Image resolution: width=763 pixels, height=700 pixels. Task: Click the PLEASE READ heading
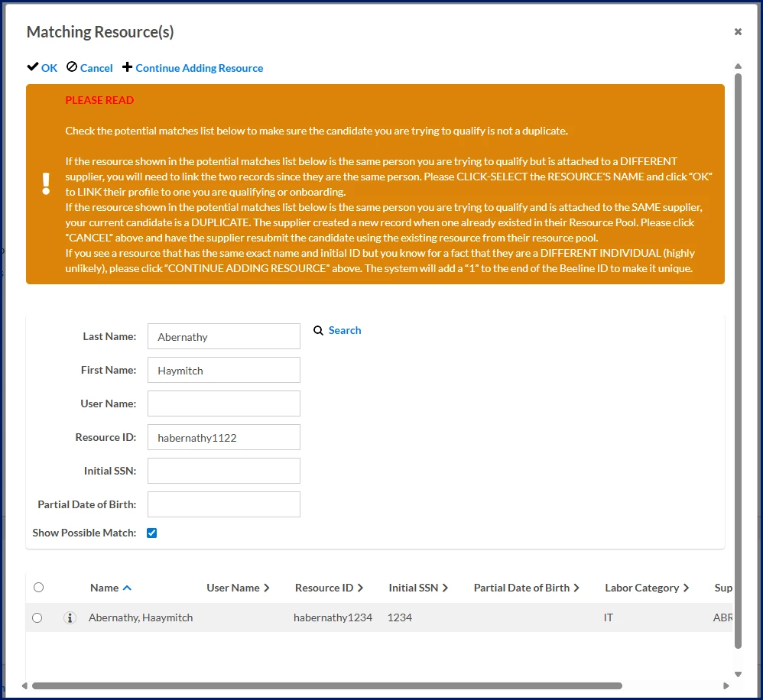coord(99,100)
